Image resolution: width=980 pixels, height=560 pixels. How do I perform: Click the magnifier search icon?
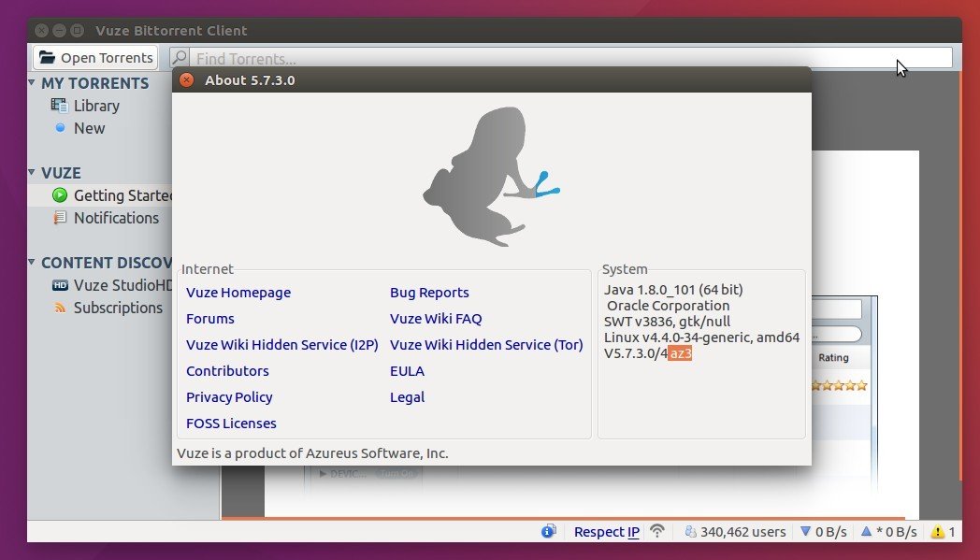coord(180,58)
